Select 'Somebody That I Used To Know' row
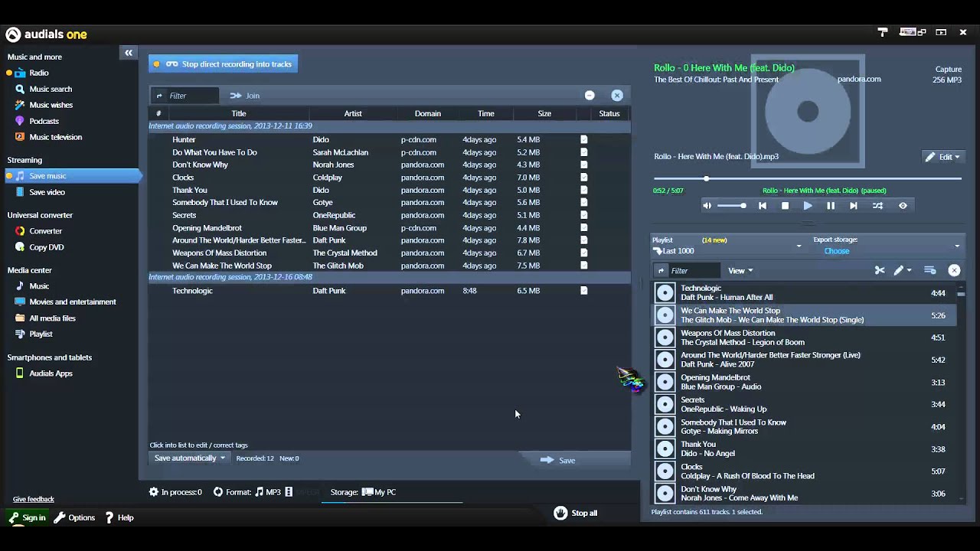Screen dimensions: 980x551 coord(389,203)
